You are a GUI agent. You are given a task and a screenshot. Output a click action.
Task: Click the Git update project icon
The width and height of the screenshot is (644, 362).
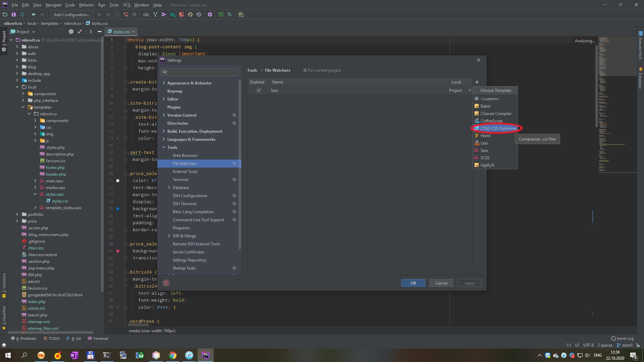tap(155, 14)
